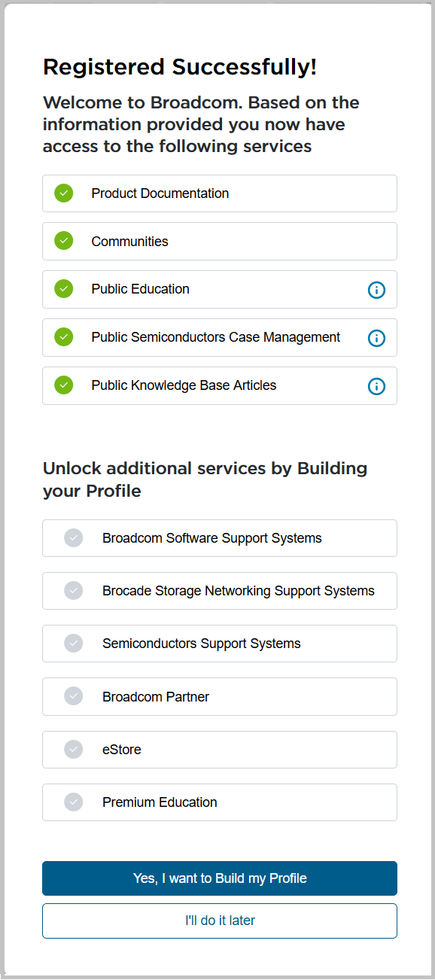Click green check for Public Semiconductors Case Management

click(x=64, y=337)
